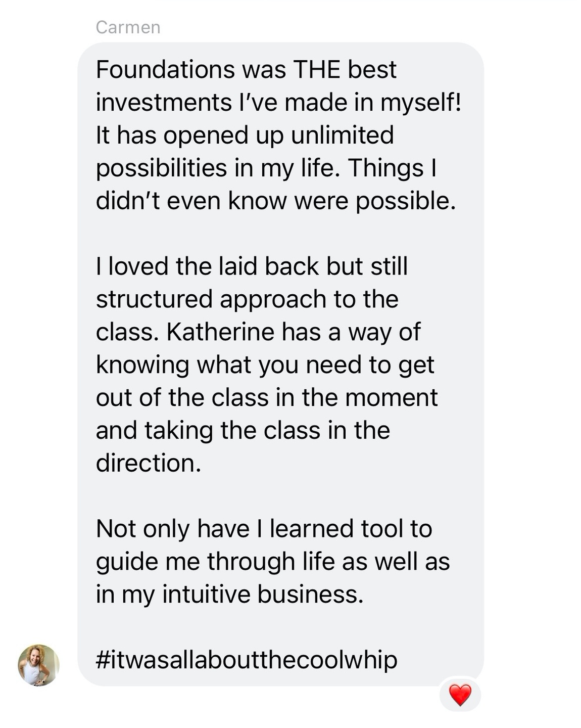This screenshot has height=728, width=581.
Task: Click the word "possibilities" in the message
Action: coord(161,168)
